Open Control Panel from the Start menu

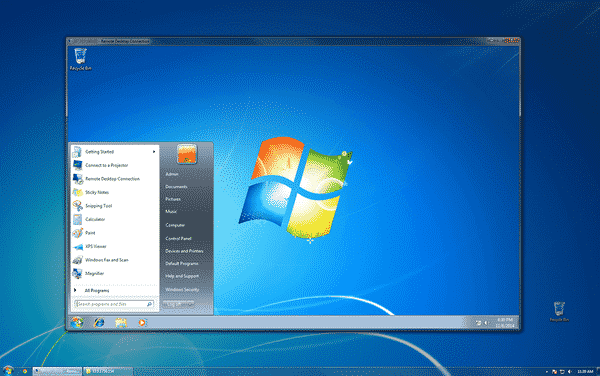tap(178, 238)
